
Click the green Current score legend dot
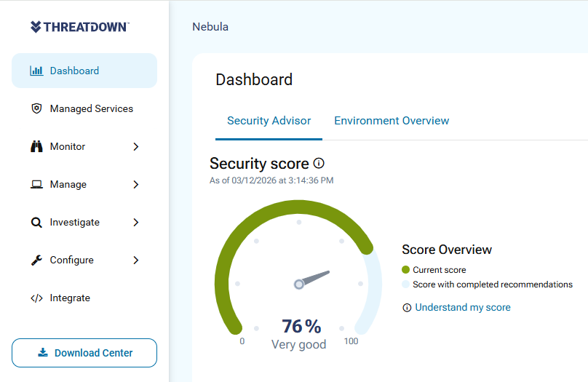[x=405, y=269]
